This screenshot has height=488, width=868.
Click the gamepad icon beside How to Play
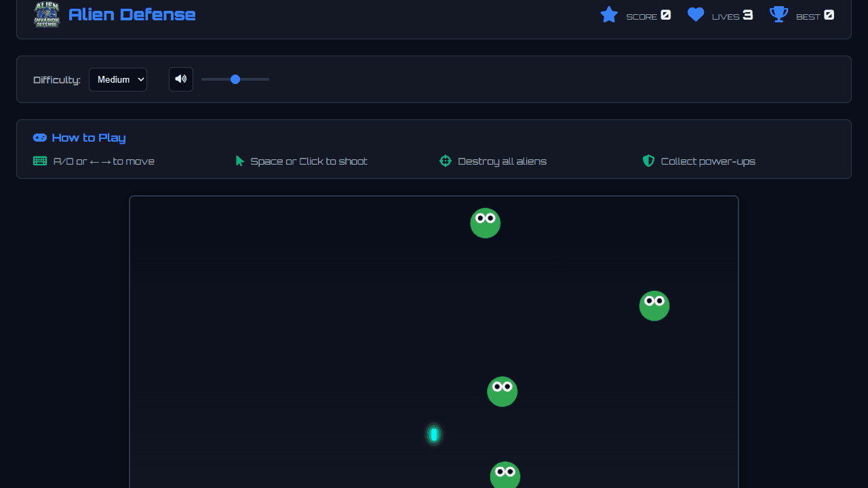pos(40,138)
